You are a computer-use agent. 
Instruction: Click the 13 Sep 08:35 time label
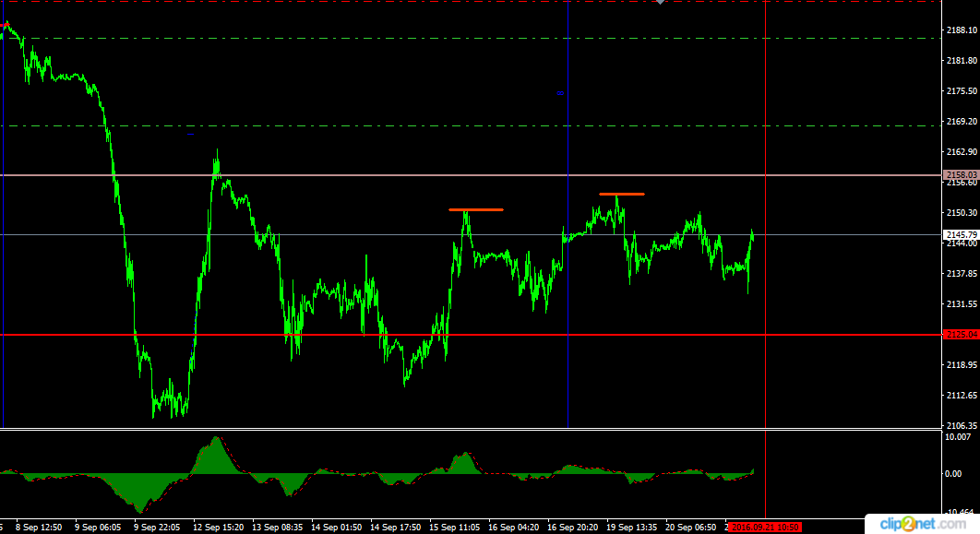coord(277,528)
